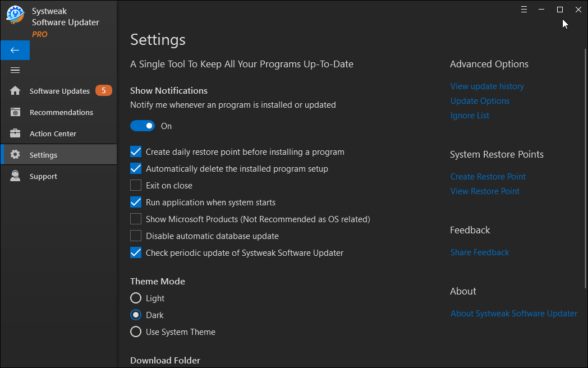588x368 pixels.
Task: Turn off the Show Notifications switch
Action: [143, 126]
